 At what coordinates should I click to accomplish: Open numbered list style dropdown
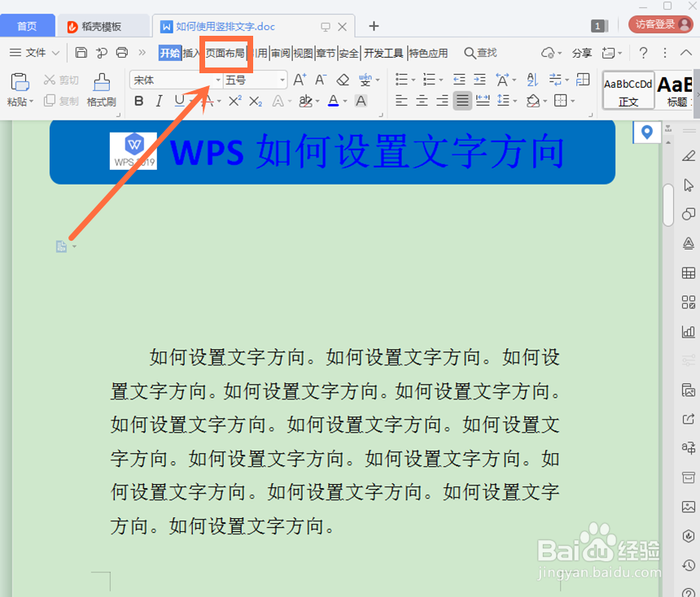coord(440,81)
